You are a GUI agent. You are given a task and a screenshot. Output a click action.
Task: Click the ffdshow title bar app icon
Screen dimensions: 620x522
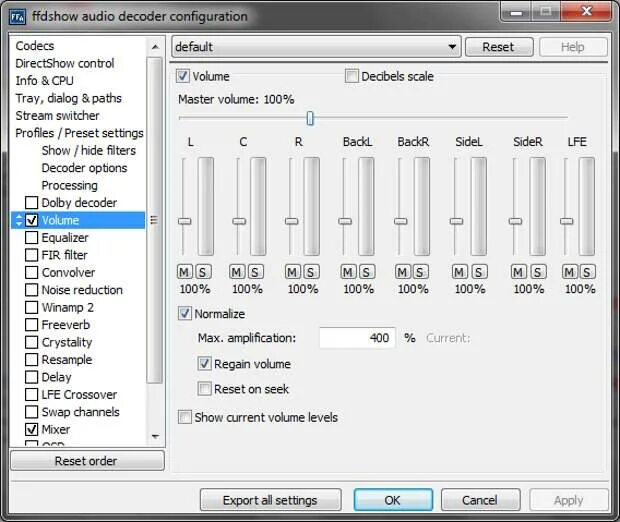point(17,17)
